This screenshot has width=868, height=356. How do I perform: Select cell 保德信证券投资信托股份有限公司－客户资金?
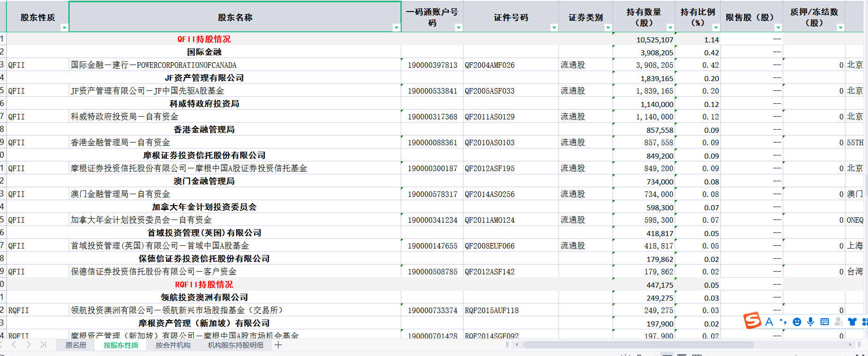(235, 272)
